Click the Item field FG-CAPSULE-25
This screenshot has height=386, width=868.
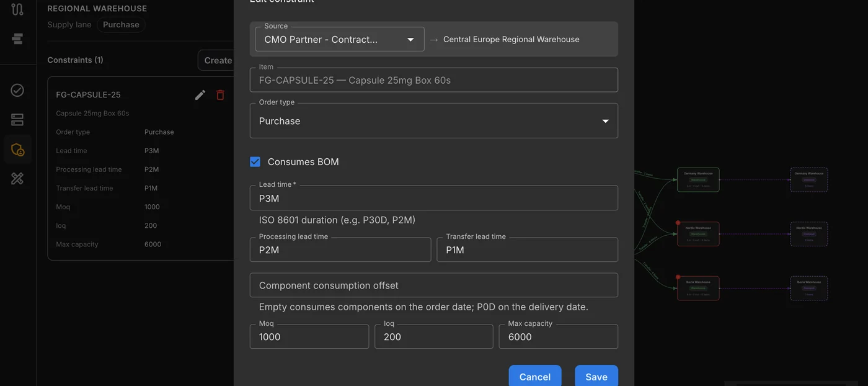click(x=434, y=81)
